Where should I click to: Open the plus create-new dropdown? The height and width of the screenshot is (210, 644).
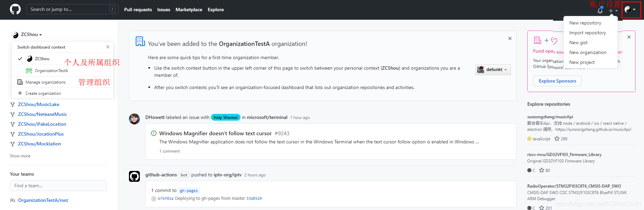[613, 11]
